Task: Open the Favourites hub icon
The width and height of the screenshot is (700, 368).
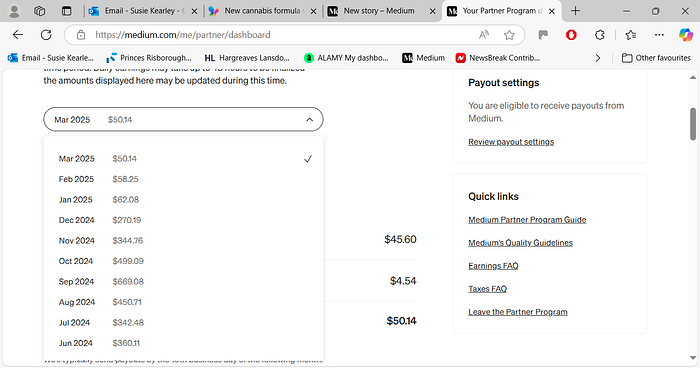Action: pyautogui.click(x=631, y=35)
